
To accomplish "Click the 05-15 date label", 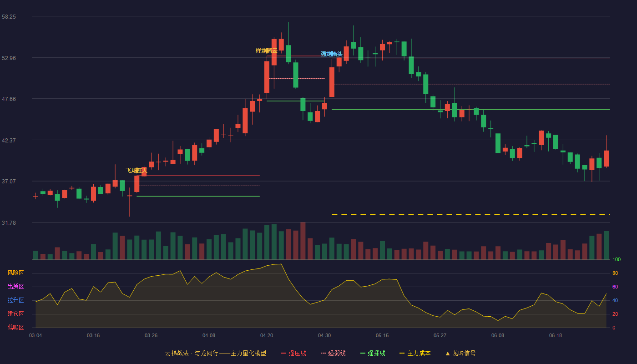I will click(x=382, y=335).
